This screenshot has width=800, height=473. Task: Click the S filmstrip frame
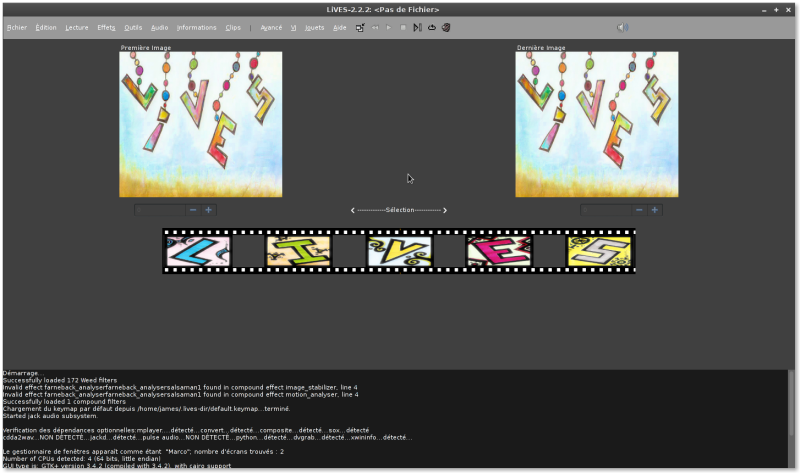tap(599, 251)
